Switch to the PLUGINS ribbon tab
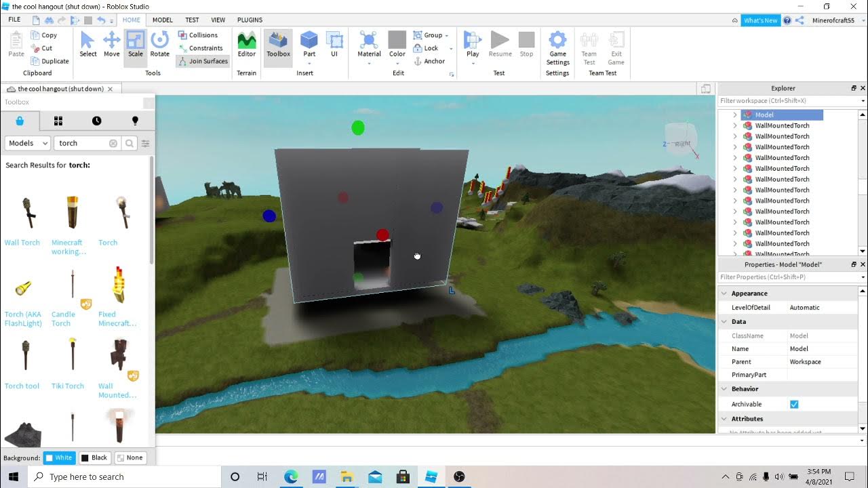Screen dimensions: 868x488 pyautogui.click(x=250, y=20)
